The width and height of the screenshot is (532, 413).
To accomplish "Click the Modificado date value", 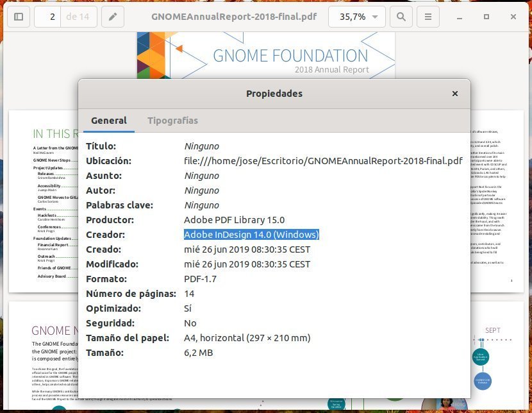I will (x=247, y=264).
